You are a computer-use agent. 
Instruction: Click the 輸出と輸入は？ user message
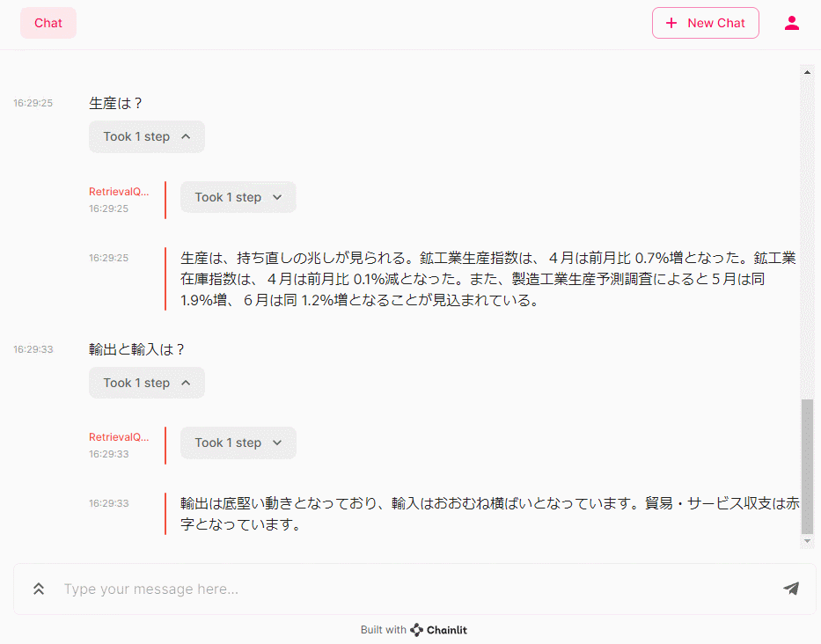(137, 349)
